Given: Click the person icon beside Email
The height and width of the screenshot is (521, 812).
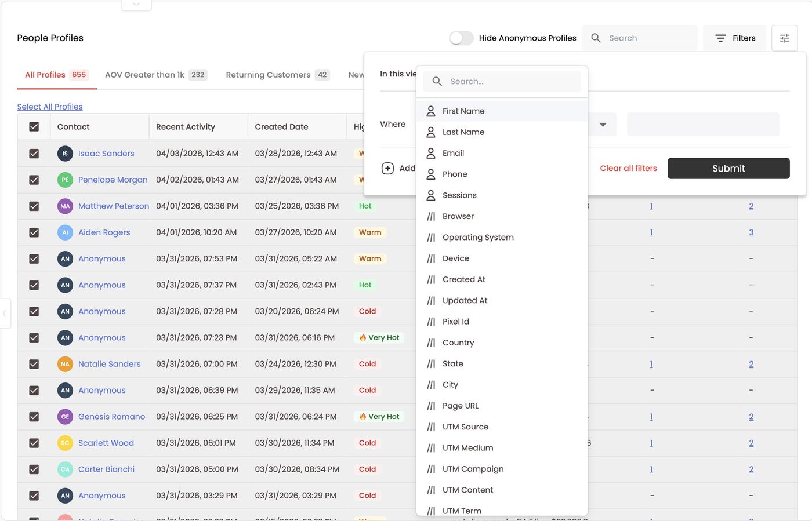Looking at the screenshot, I should (x=431, y=153).
